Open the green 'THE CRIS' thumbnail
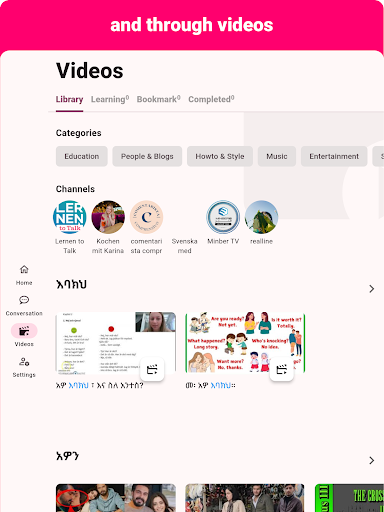The image size is (384, 512). tap(349, 498)
